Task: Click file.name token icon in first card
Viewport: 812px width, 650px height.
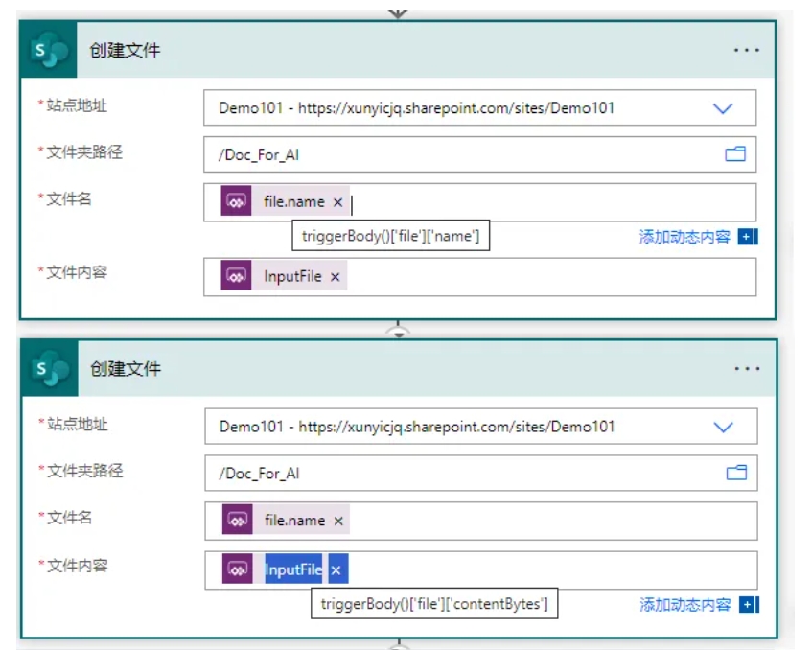Action: [236, 202]
